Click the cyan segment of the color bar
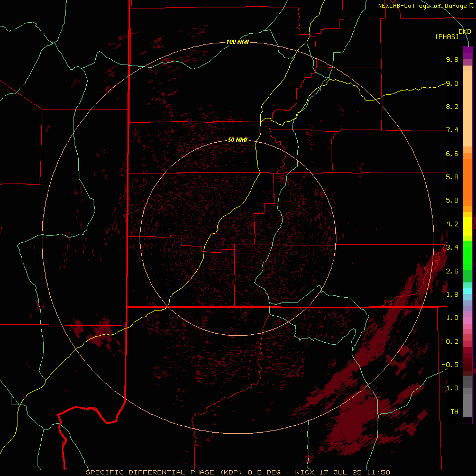The image size is (476, 476). coord(467,291)
